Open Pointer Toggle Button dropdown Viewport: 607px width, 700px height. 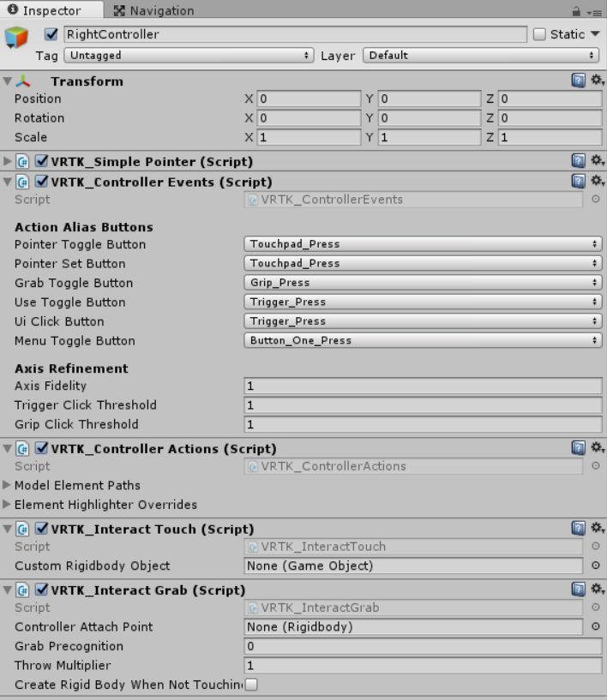click(423, 243)
